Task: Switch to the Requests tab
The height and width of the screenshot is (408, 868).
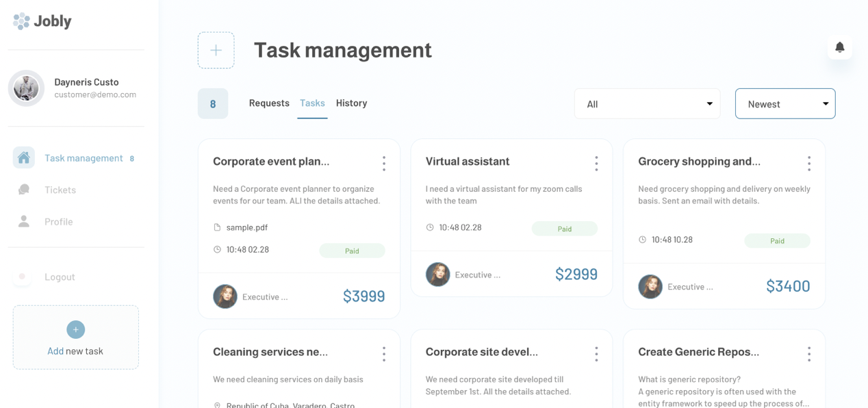Action: (269, 103)
